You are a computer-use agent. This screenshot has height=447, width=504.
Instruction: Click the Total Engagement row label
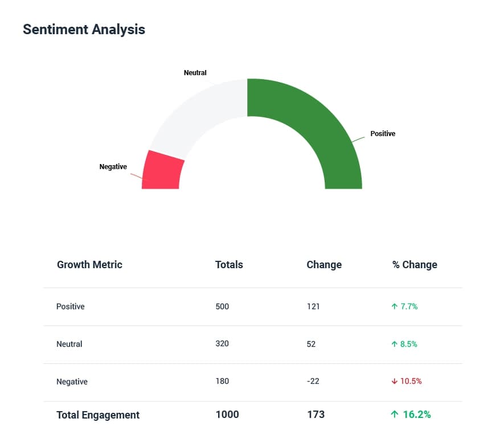97,415
